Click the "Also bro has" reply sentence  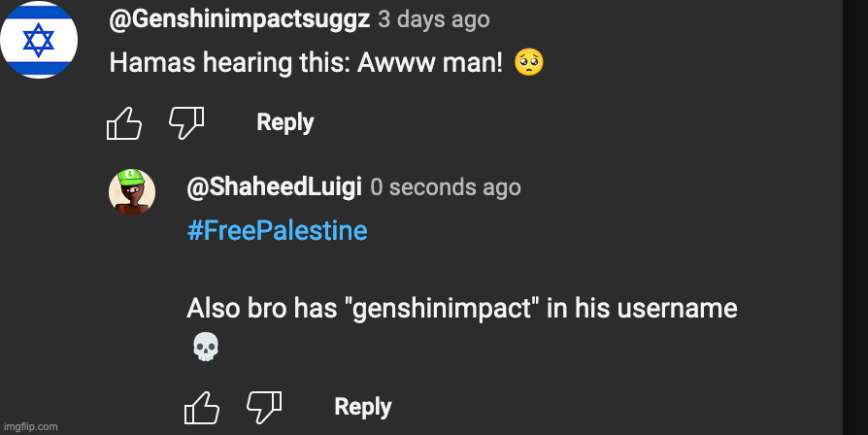point(461,309)
